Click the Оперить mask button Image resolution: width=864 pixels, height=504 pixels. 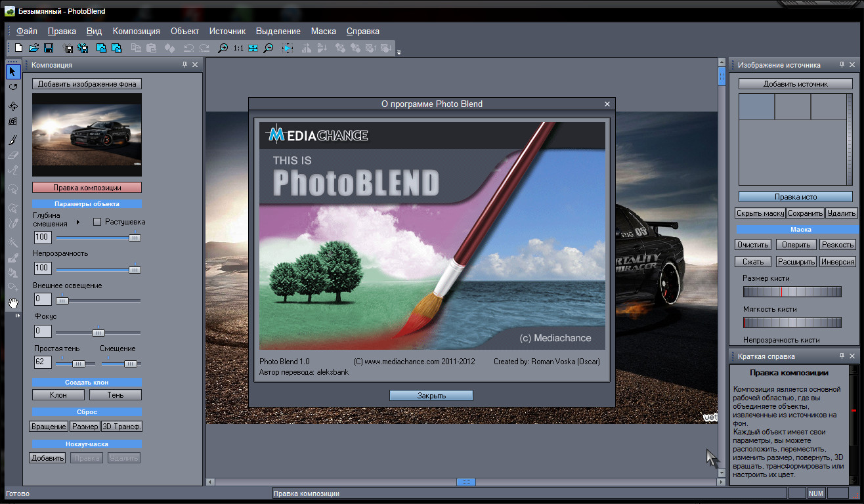(x=796, y=245)
